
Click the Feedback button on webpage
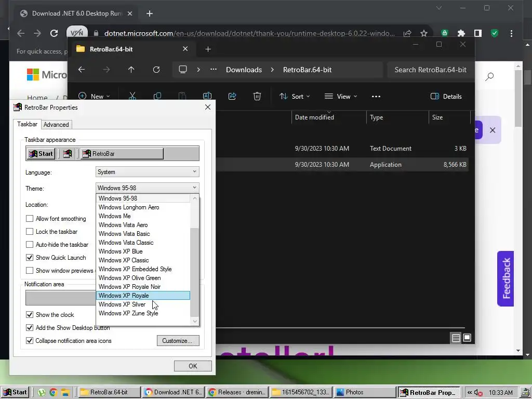tap(506, 278)
